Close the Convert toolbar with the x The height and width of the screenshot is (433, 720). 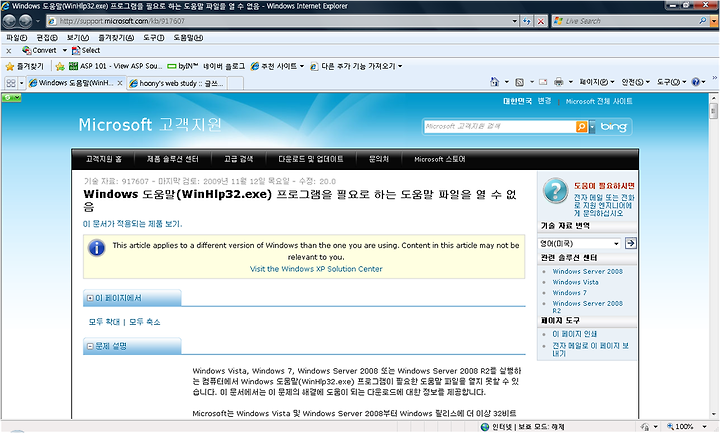pyautogui.click(x=9, y=51)
